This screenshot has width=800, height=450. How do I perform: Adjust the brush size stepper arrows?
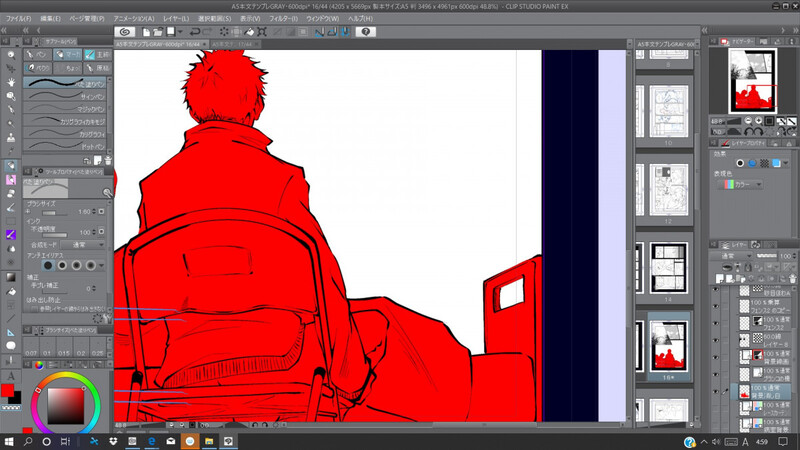(x=94, y=211)
